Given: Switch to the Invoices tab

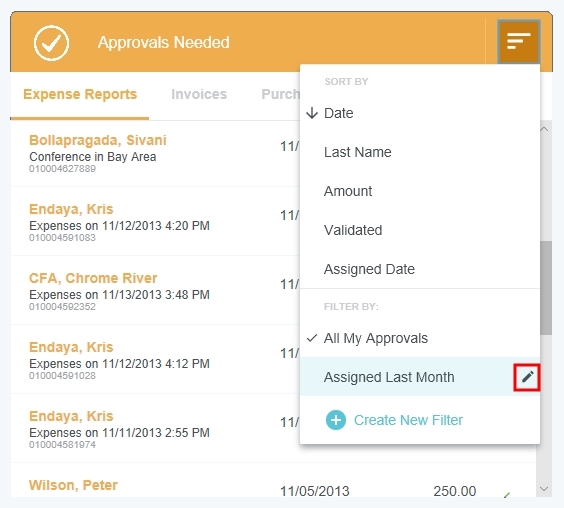Looking at the screenshot, I should point(199,94).
